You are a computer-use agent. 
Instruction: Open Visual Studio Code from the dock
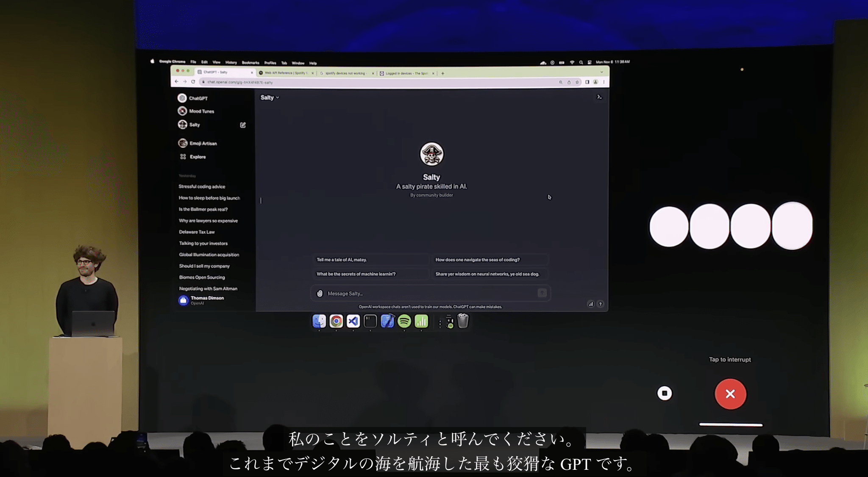coord(353,322)
